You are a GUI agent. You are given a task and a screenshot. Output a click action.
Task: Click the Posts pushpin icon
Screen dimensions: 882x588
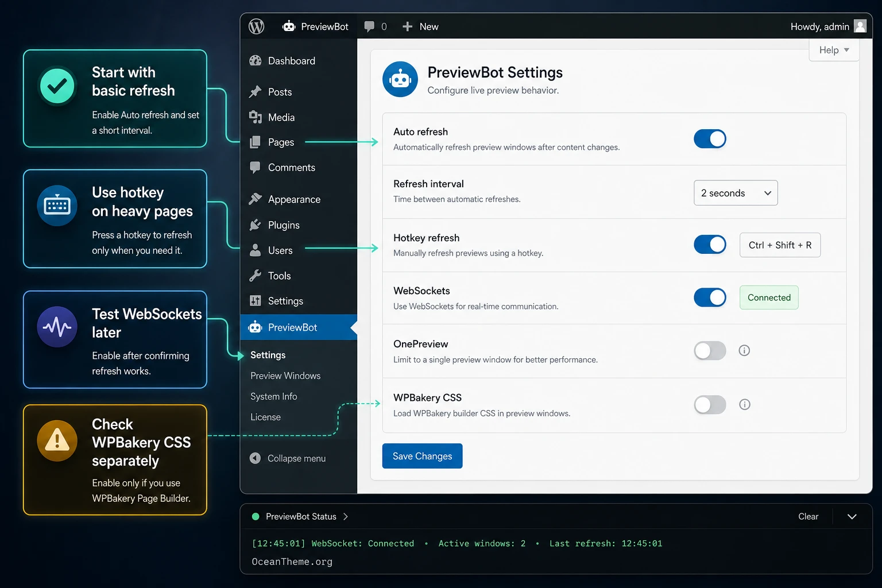click(256, 92)
